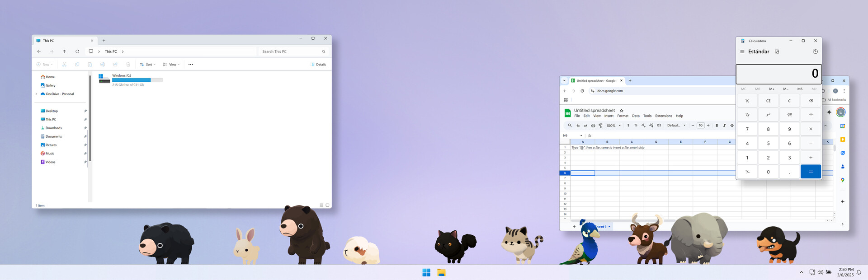Open Google Keep in Sheets side panel

coord(843,140)
